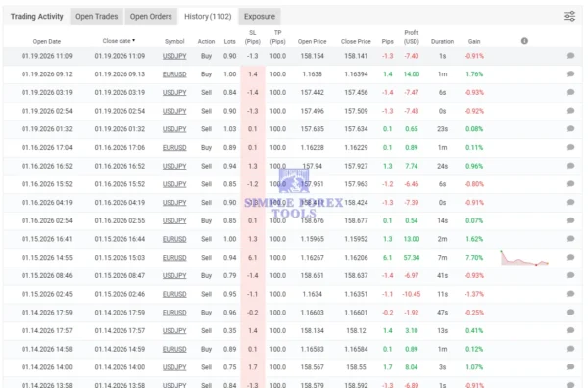The height and width of the screenshot is (388, 588).
Task: Open comment icon for 01.15.2026 14:55 trade
Action: (570, 257)
